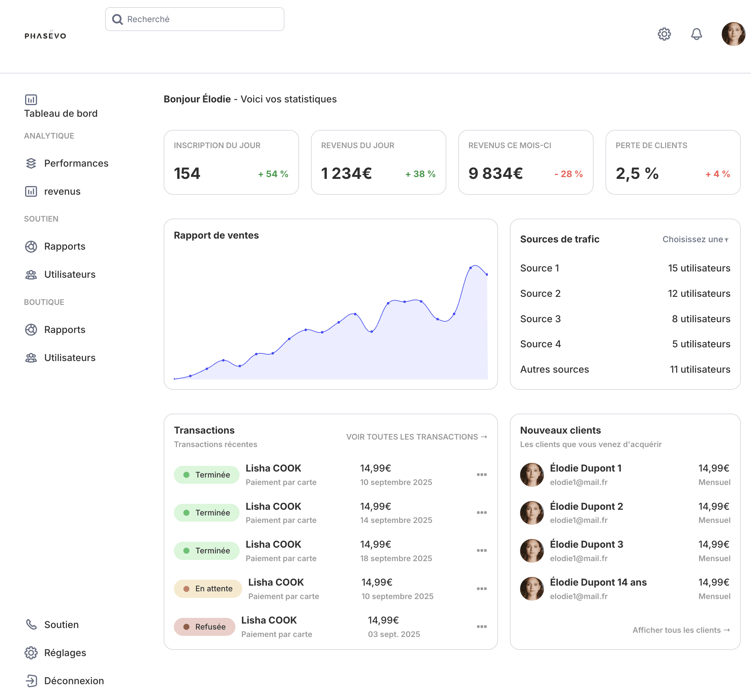Expand the Choisissez une dropdown
The image size is (751, 700).
click(x=695, y=240)
